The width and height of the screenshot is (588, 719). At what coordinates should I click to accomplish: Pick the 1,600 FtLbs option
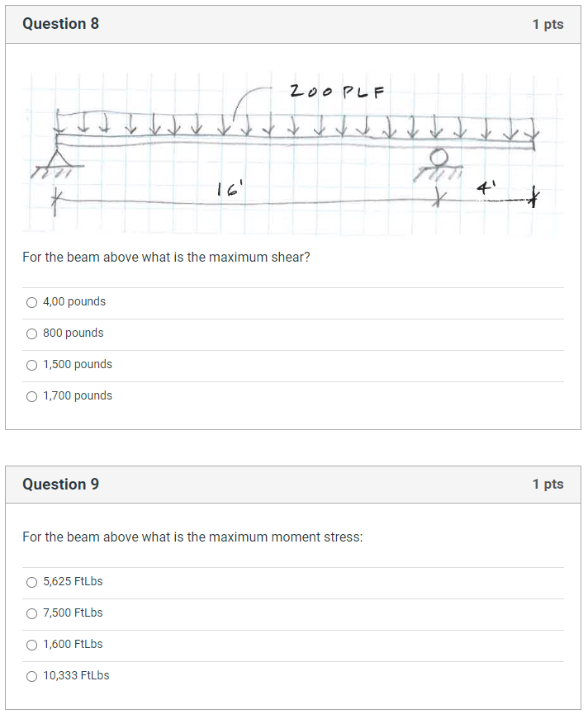pyautogui.click(x=31, y=644)
